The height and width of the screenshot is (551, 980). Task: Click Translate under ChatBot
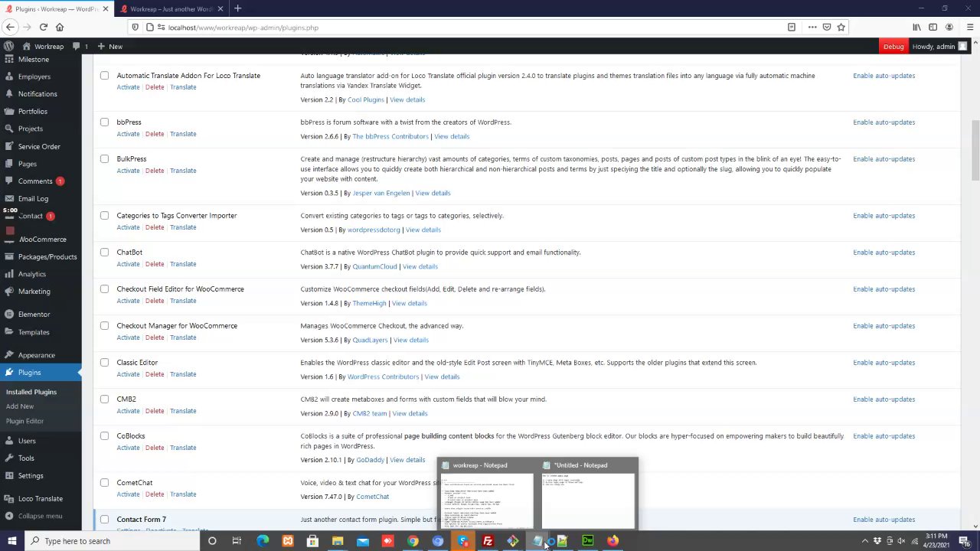183,264
